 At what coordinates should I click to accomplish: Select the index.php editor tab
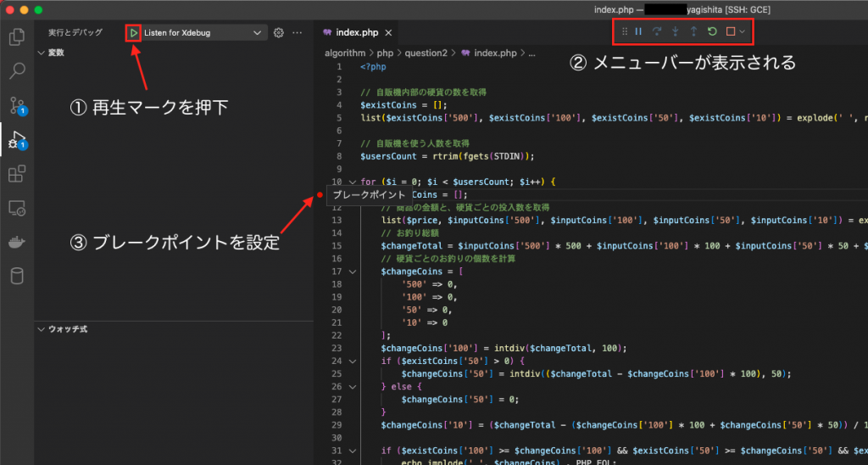pos(356,32)
